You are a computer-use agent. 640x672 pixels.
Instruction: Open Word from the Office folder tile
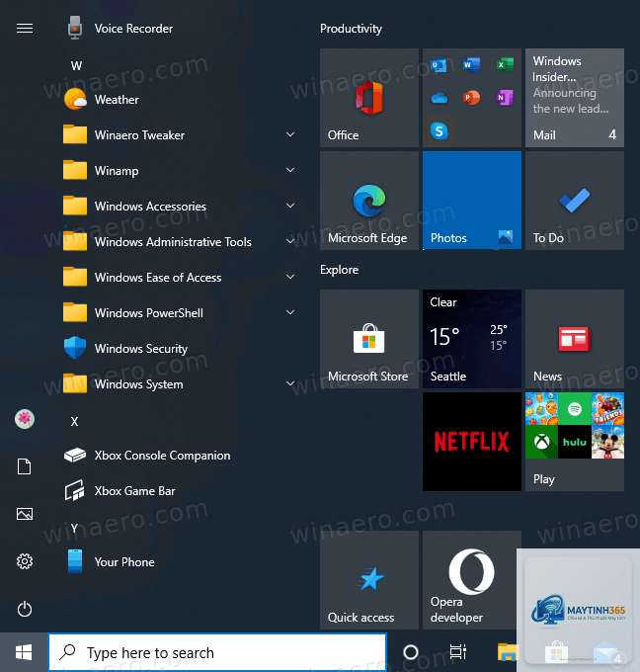472,64
